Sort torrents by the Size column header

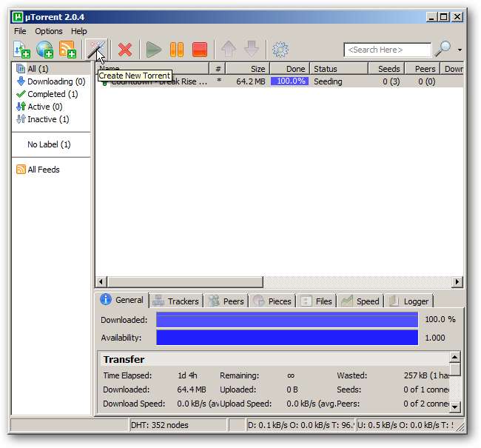tap(246, 69)
